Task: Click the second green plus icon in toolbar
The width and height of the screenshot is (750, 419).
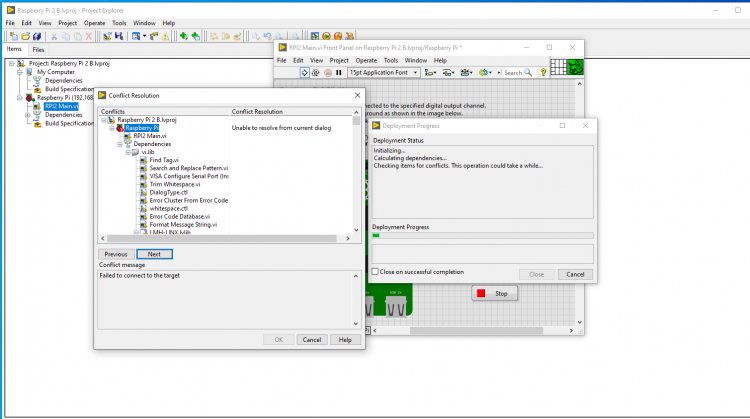Action: point(195,36)
